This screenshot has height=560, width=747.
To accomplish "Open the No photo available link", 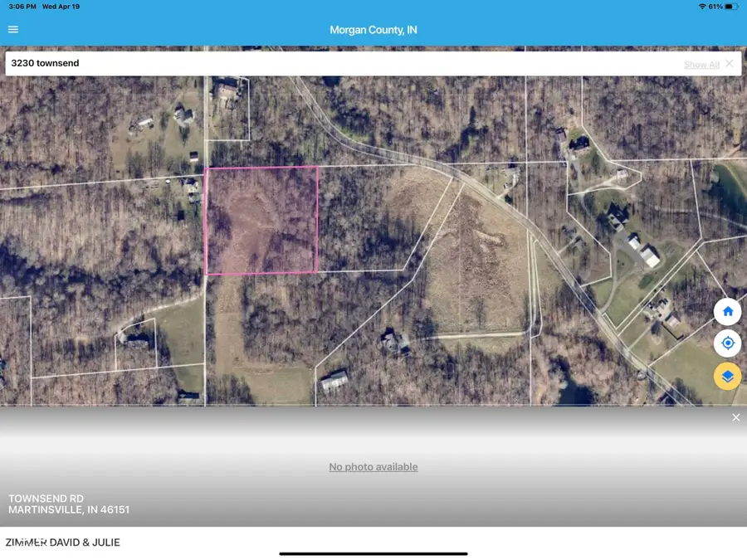I will point(373,466).
